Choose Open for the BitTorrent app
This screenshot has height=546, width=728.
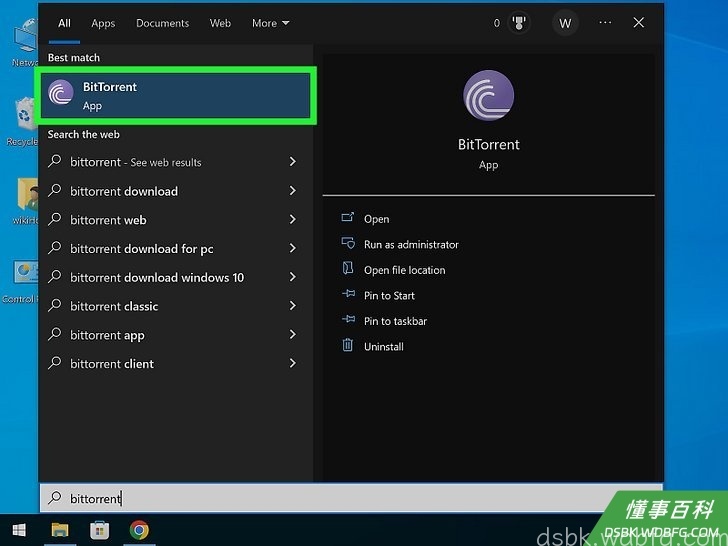pyautogui.click(x=377, y=219)
